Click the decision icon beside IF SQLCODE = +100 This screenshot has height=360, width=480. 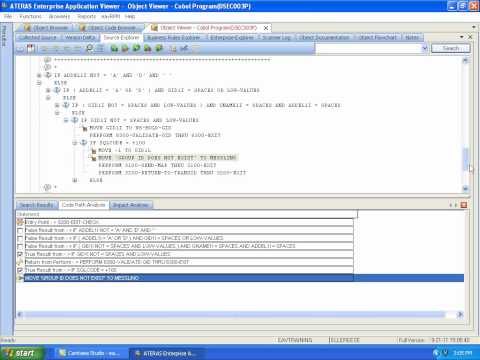tap(84, 142)
